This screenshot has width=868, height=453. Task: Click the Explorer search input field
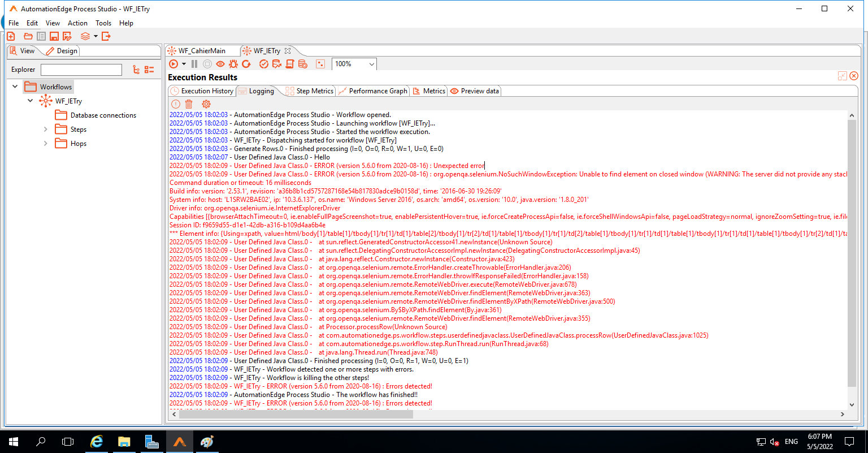point(81,70)
